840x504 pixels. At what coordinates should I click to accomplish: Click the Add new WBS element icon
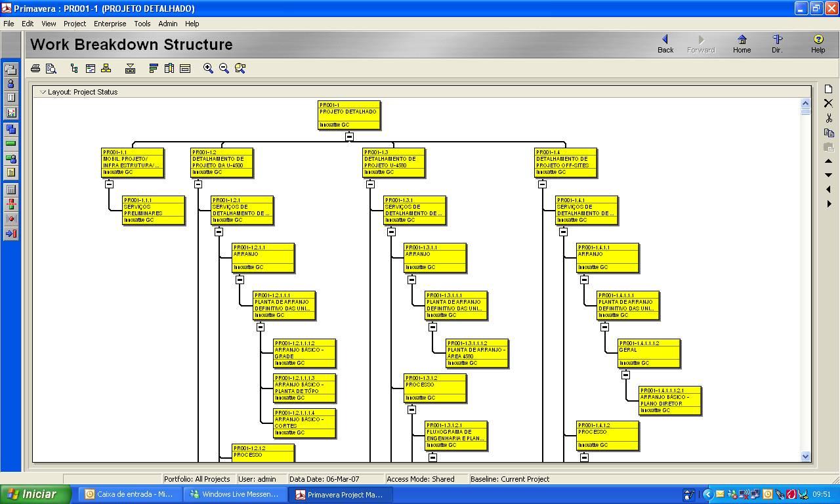[x=828, y=89]
